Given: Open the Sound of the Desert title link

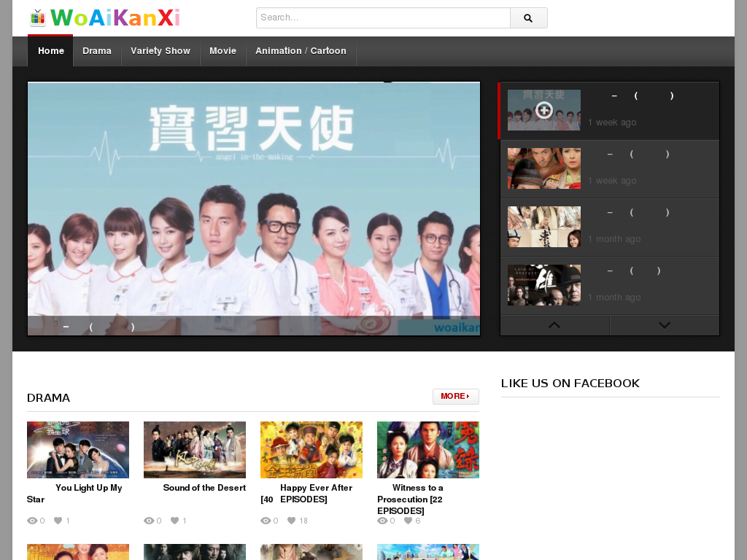Looking at the screenshot, I should coord(204,488).
